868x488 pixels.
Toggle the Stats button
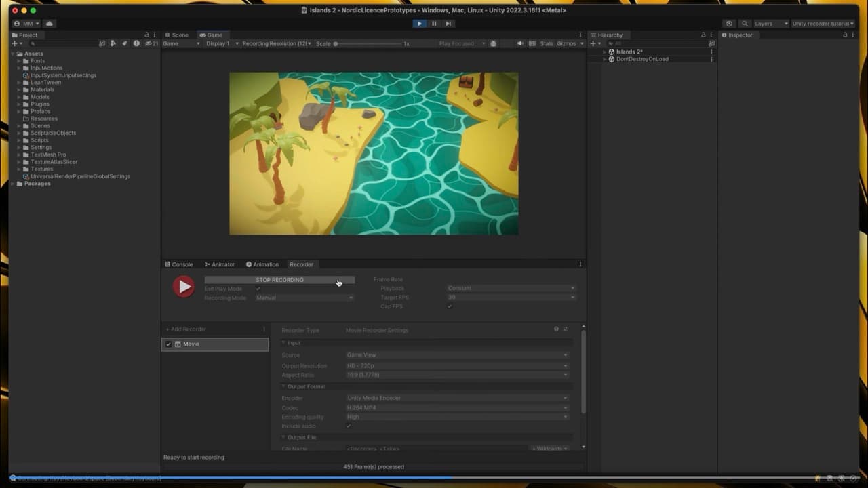click(547, 43)
